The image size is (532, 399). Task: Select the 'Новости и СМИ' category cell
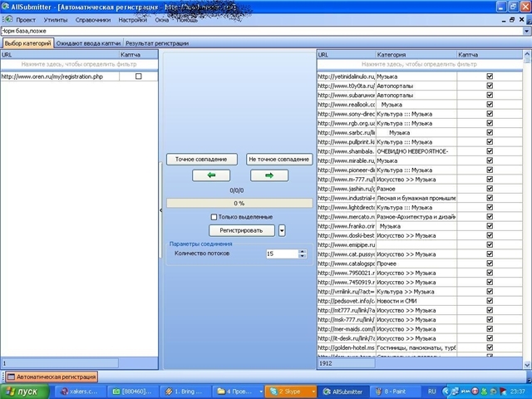(x=416, y=301)
